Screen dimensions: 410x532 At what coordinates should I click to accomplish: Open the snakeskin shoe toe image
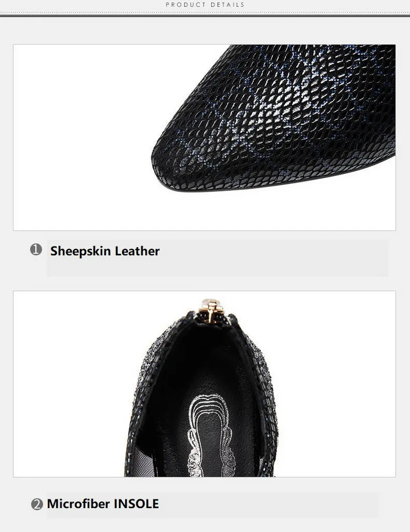coord(204,137)
